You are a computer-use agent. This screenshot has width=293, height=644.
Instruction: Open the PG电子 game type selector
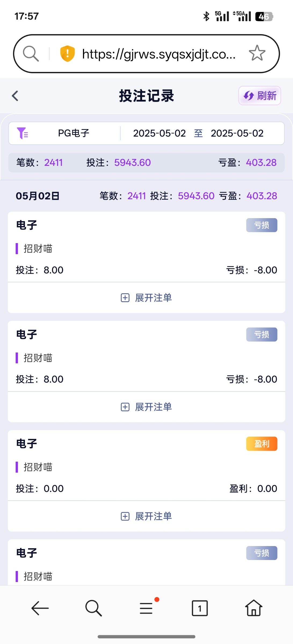coord(74,133)
